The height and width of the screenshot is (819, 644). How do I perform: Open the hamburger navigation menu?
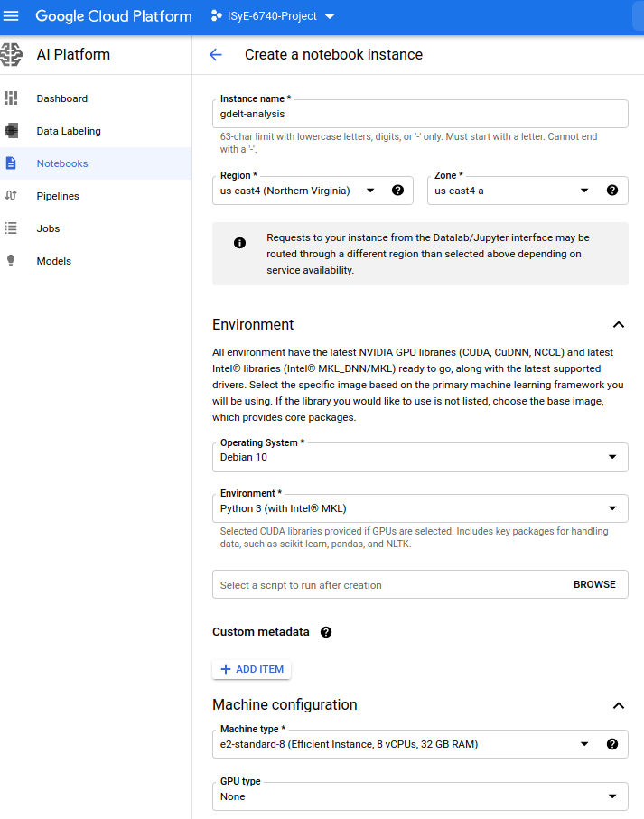pos(11,16)
